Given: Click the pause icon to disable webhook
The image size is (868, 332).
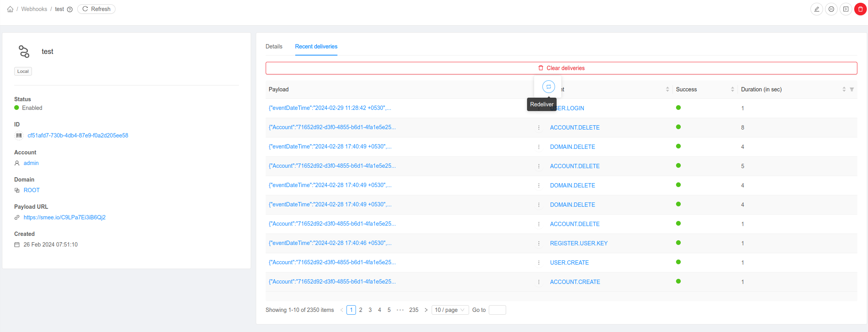Looking at the screenshot, I should [x=831, y=9].
